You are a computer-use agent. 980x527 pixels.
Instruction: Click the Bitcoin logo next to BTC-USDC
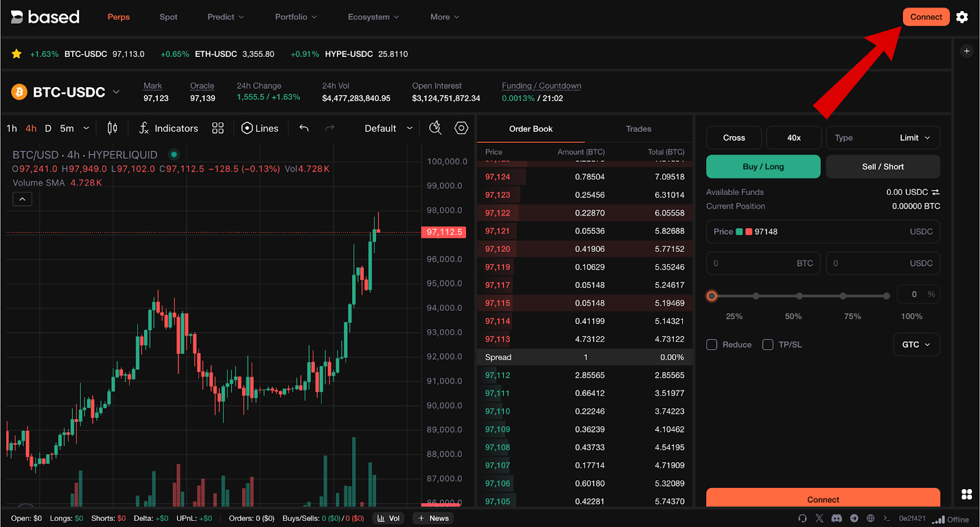20,92
